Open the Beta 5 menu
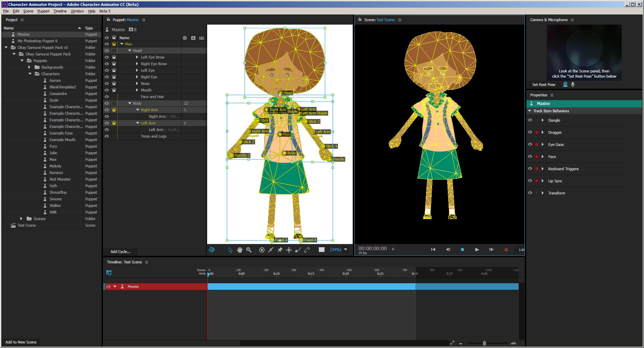The image size is (644, 348). (x=105, y=11)
